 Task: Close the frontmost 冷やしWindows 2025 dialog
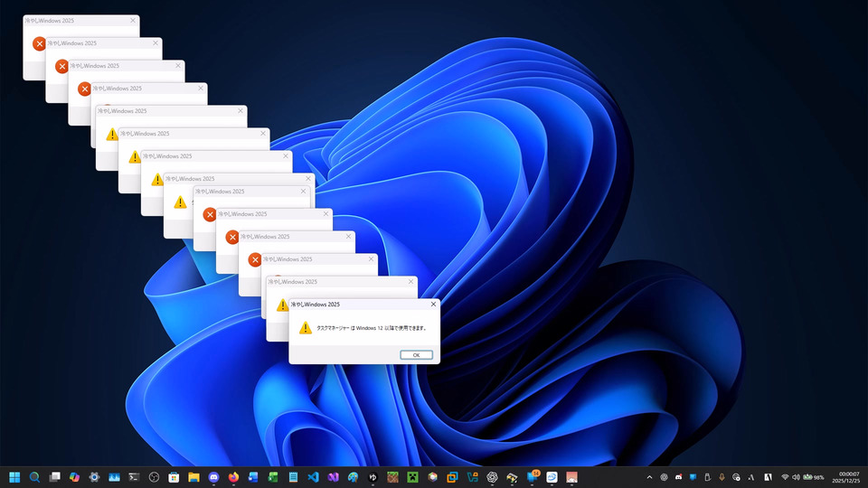433,305
